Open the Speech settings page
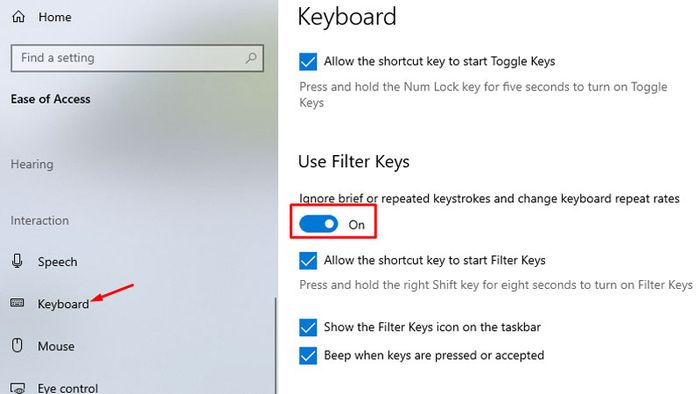This screenshot has height=394, width=700. click(x=57, y=261)
